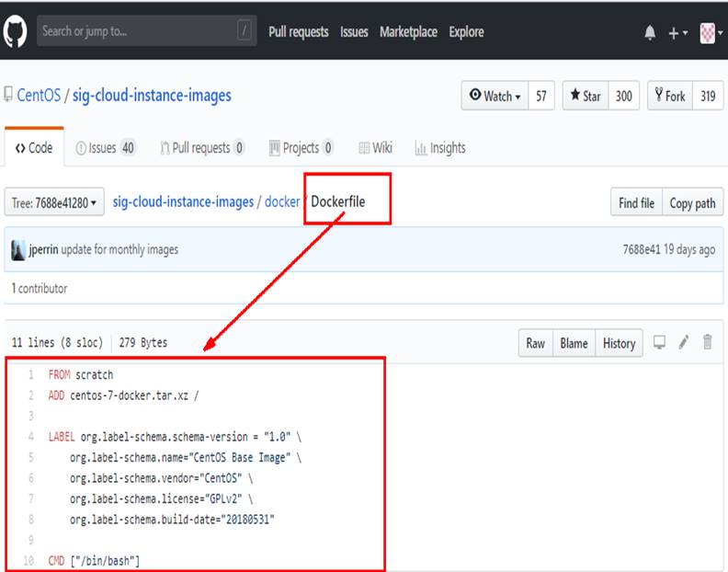The height and width of the screenshot is (572, 728).
Task: Click the trash delete file icon
Action: [707, 342]
